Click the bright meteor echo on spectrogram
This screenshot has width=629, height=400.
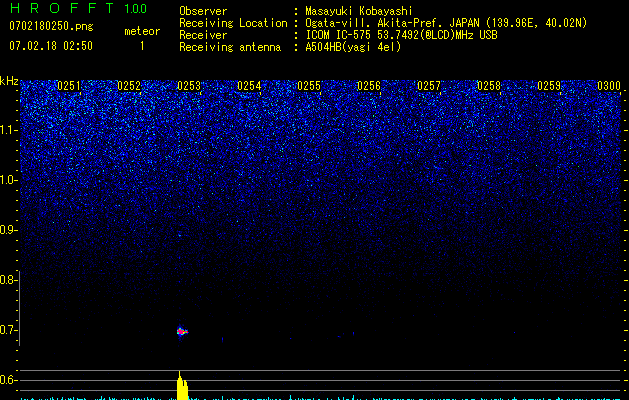(182, 331)
